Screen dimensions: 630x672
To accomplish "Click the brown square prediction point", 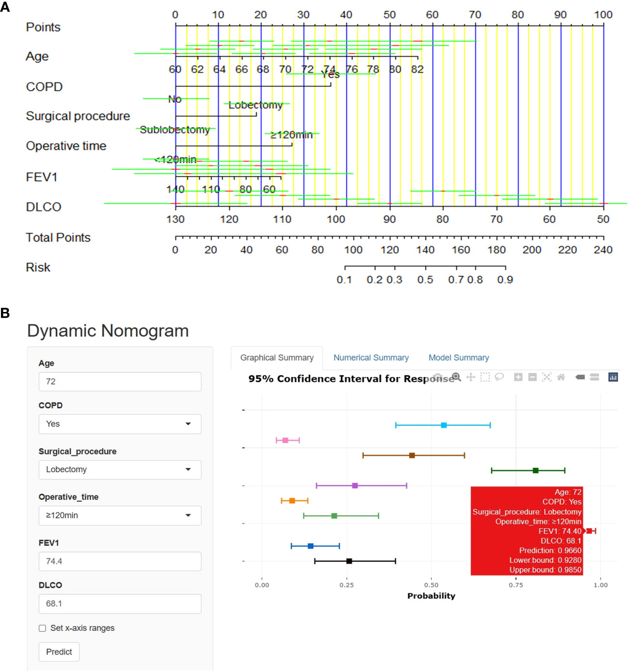I will (x=412, y=456).
